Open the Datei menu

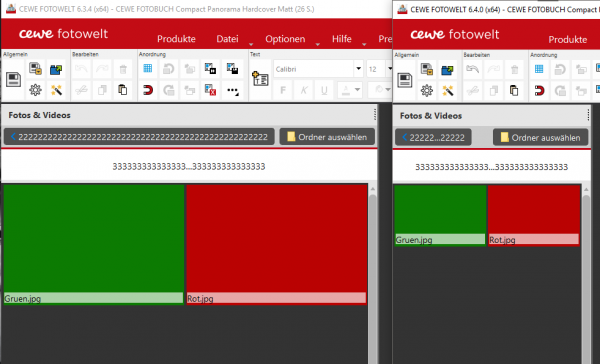coord(227,39)
